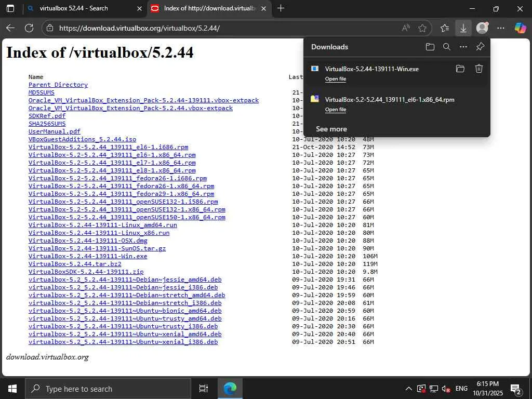Download VBoxGuestAdditions_5.2.44.iso
Image resolution: width=532 pixels, height=399 pixels.
click(83, 139)
